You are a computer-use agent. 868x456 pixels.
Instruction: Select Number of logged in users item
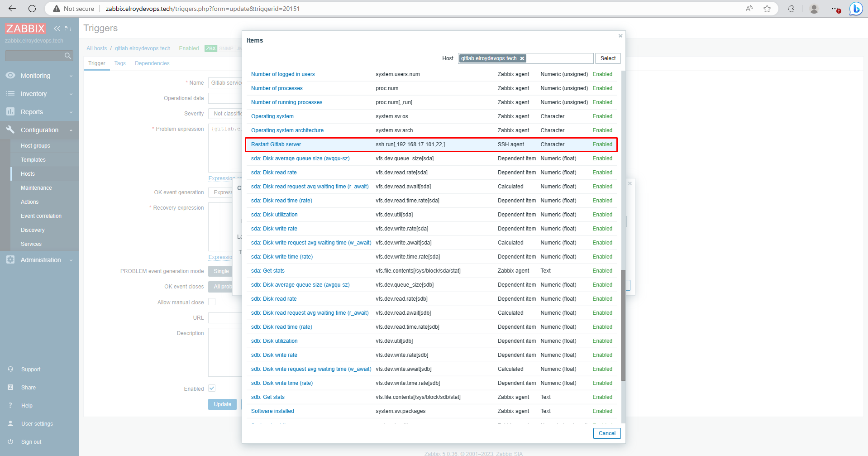(x=283, y=74)
